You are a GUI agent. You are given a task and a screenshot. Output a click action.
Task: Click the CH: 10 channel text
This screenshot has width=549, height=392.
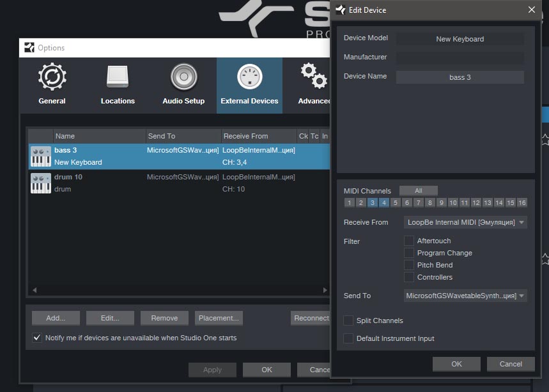click(x=233, y=189)
